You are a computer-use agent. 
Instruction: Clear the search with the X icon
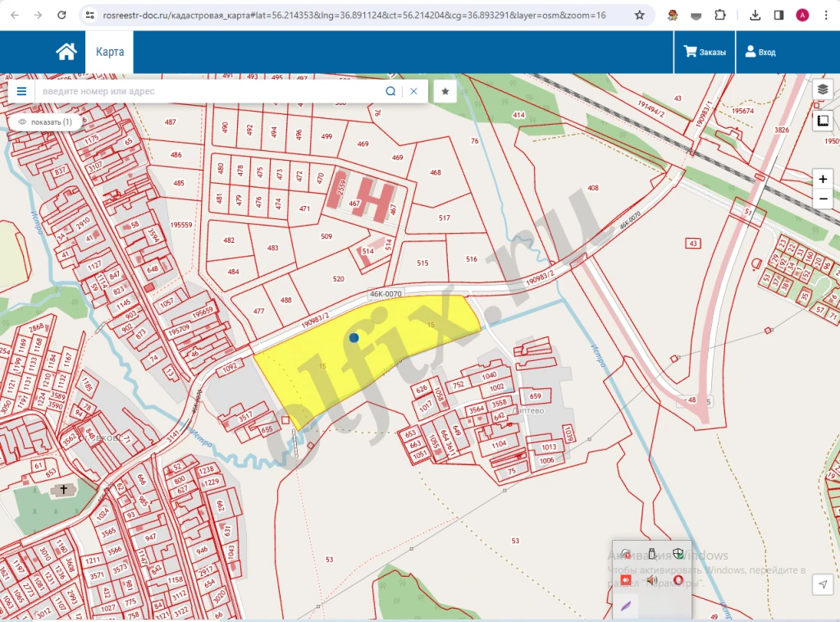tap(414, 91)
